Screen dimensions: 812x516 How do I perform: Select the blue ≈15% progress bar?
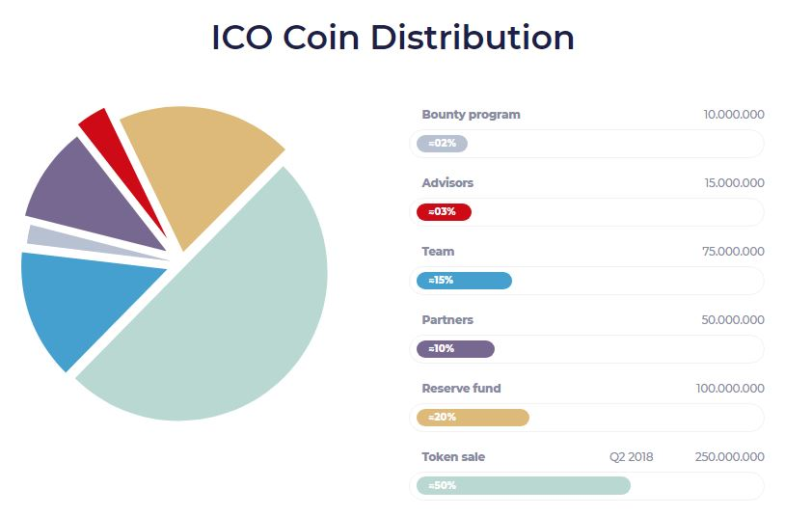pyautogui.click(x=464, y=281)
